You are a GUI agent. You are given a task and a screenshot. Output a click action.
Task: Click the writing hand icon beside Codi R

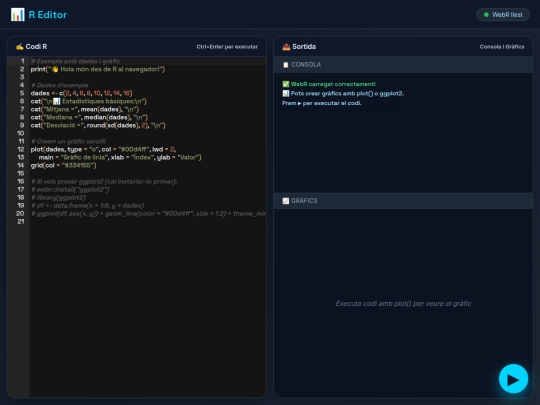tap(20, 46)
